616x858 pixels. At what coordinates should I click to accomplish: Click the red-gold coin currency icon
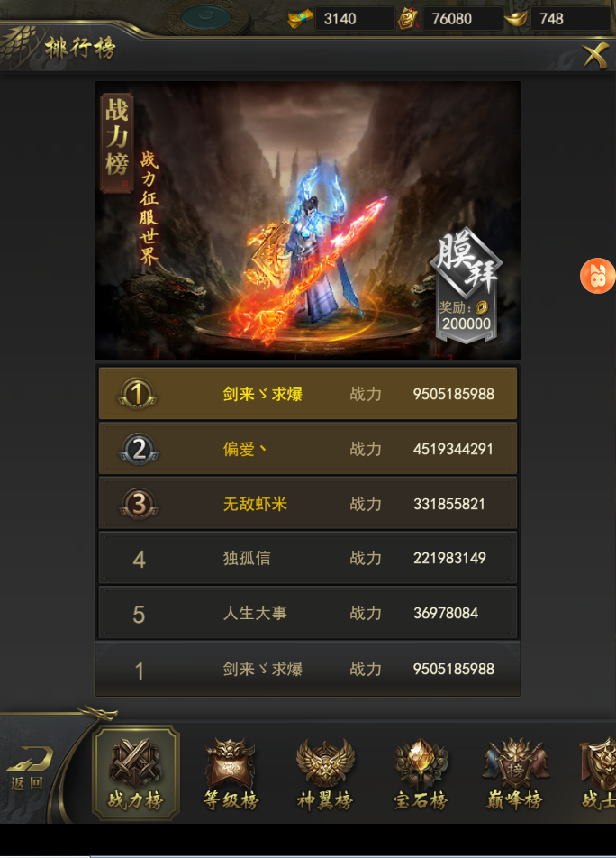(x=408, y=19)
